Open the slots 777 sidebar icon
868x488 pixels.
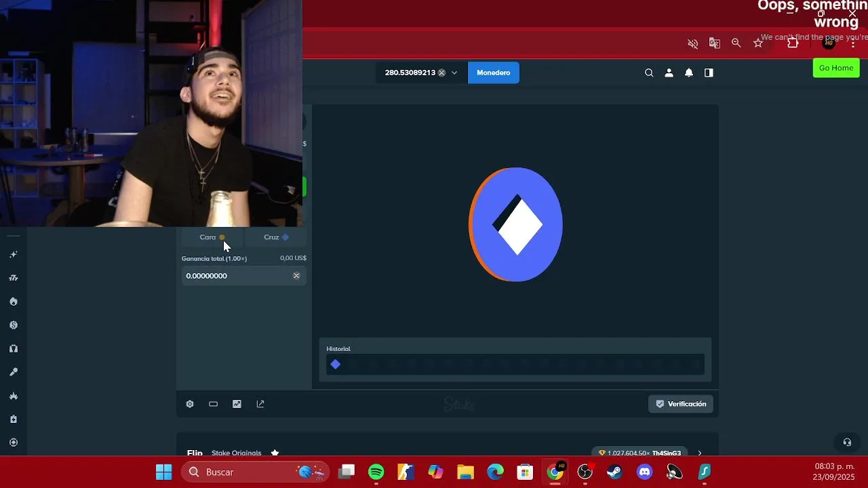pos(14,278)
